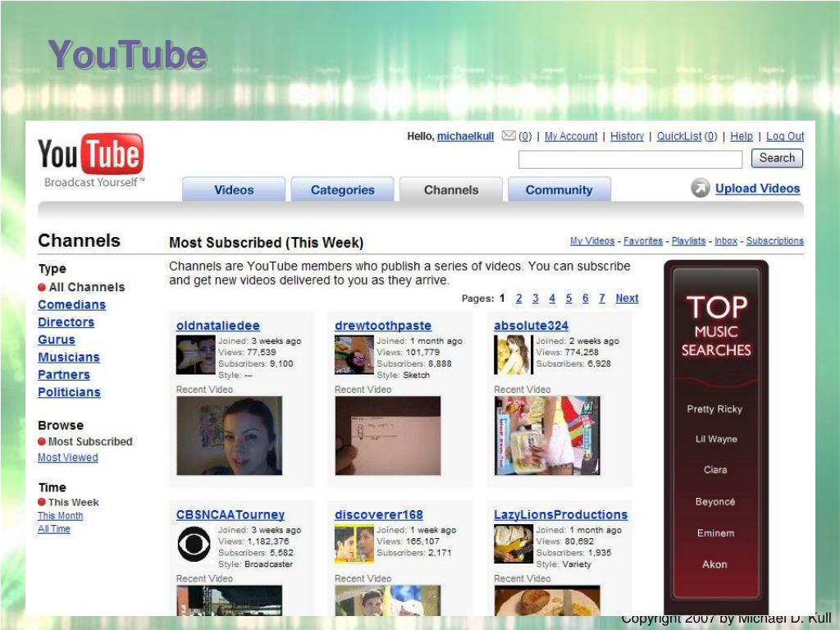Switch to the Categories tab
This screenshot has height=630, width=840.
[342, 189]
